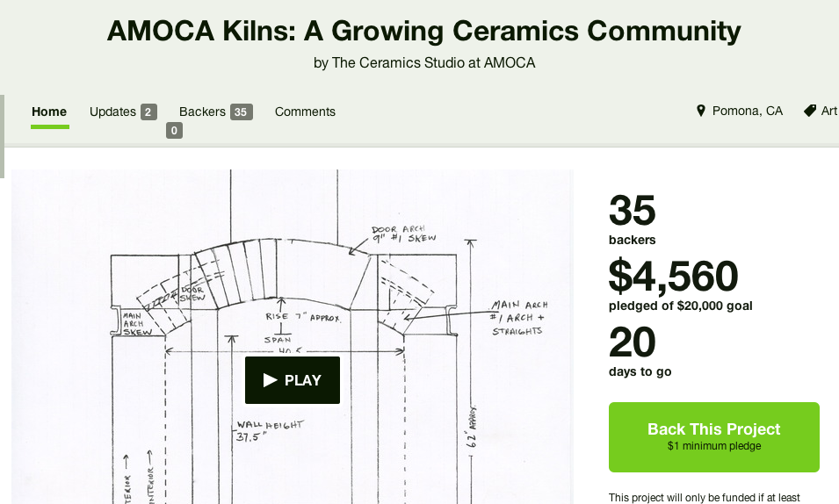Click the location pin icon

(701, 112)
